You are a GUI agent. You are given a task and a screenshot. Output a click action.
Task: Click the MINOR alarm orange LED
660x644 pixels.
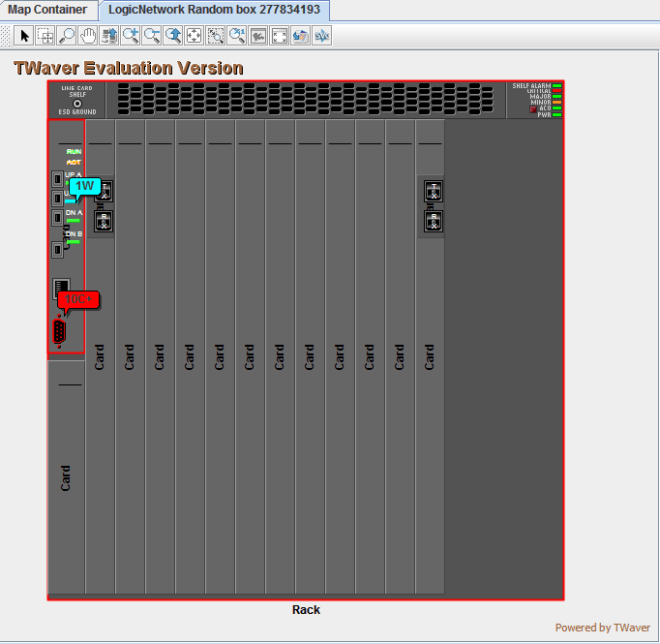click(x=556, y=103)
